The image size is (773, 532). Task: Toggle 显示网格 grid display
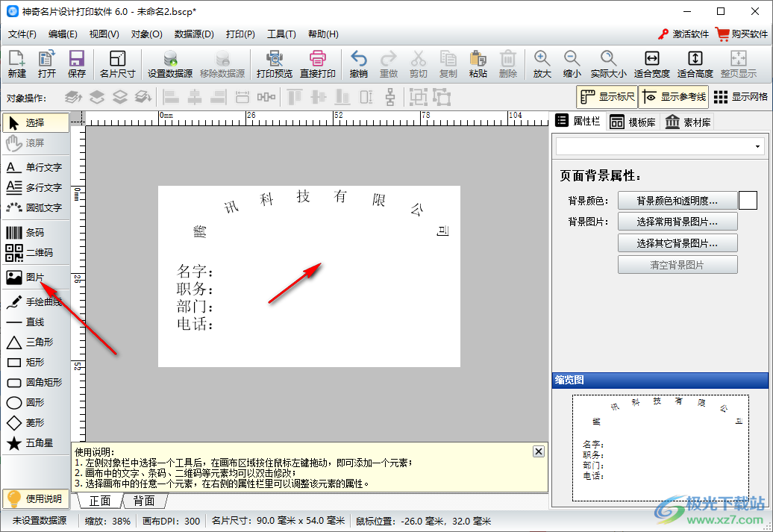740,97
